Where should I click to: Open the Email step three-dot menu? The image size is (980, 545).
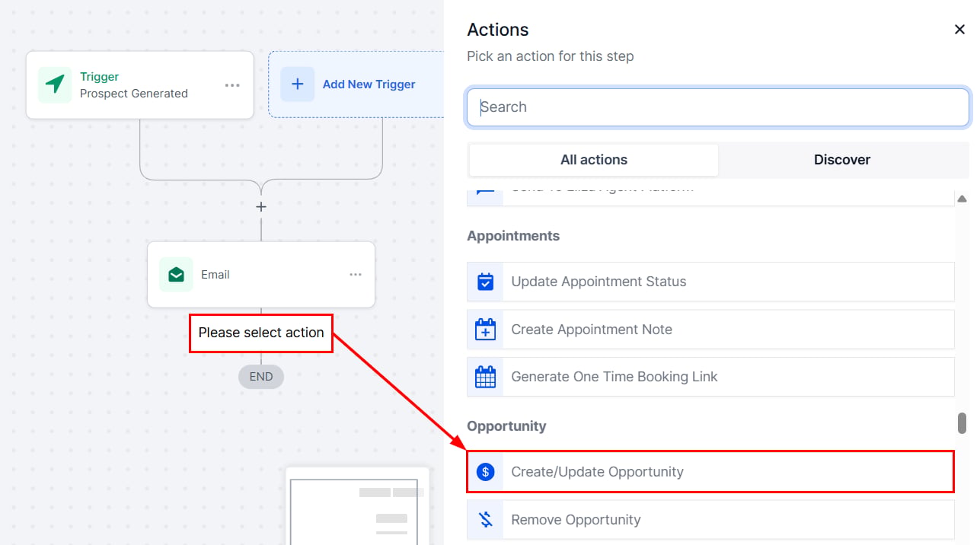click(356, 275)
